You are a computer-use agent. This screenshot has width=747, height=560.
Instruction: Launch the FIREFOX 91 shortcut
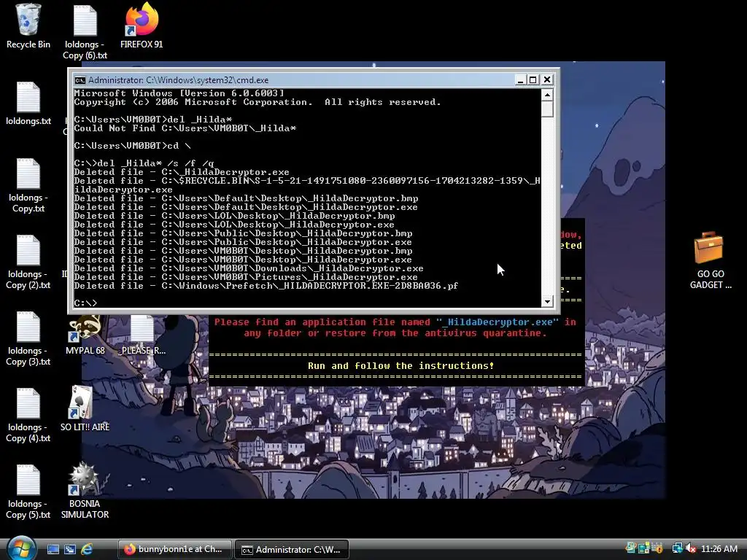coord(142,26)
